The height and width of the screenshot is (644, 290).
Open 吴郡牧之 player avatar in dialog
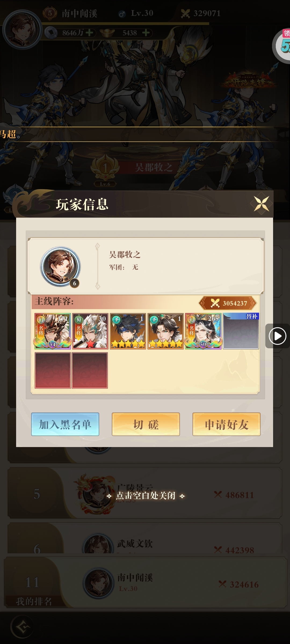(60, 267)
